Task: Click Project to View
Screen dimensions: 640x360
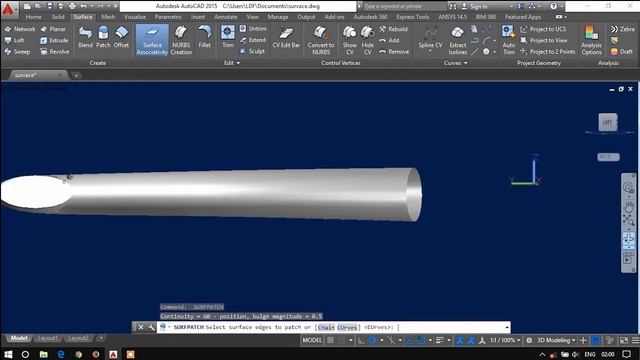Action: coord(544,40)
